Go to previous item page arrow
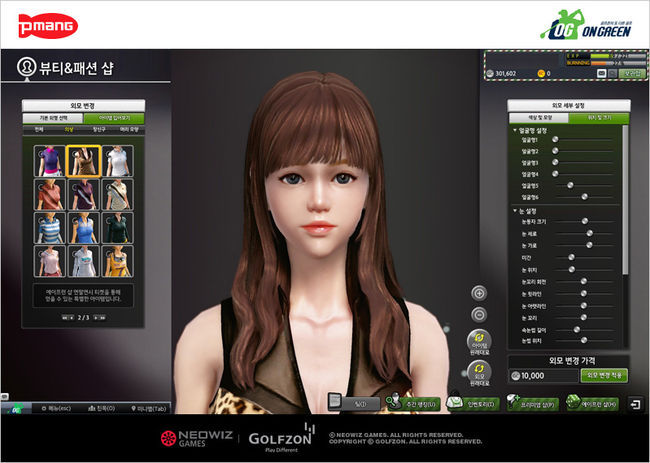The image size is (650, 463). (x=66, y=317)
